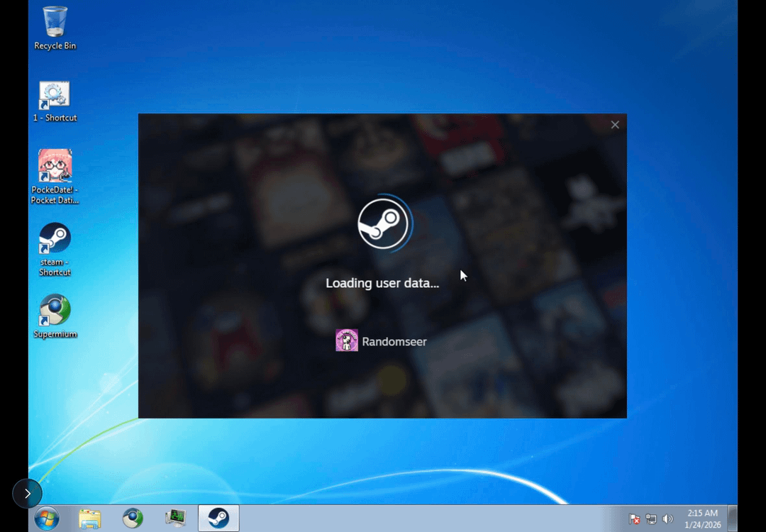
Task: Open the Recycle Bin desktop icon
Action: pos(55,23)
